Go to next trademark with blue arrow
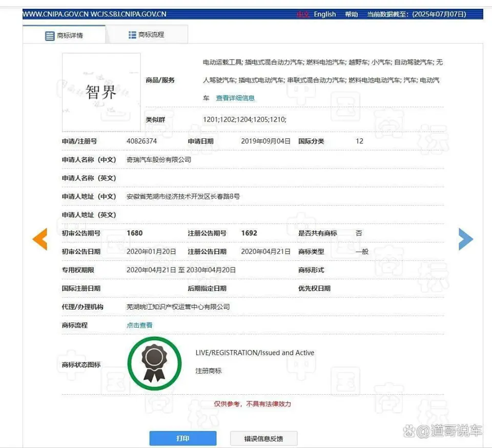The height and width of the screenshot is (448, 492). coord(466,239)
